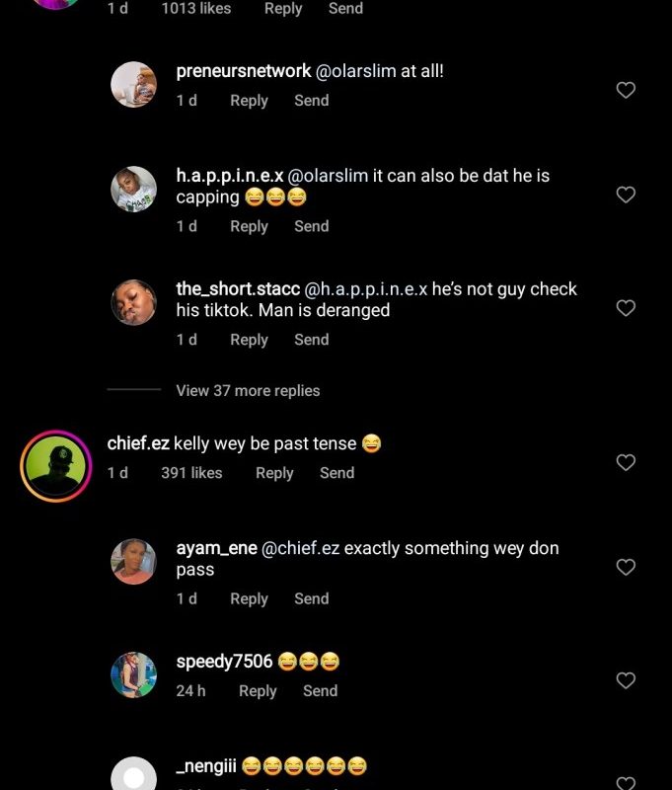Send speedy7506's comment
Screen dimensions: 672x790
click(320, 691)
